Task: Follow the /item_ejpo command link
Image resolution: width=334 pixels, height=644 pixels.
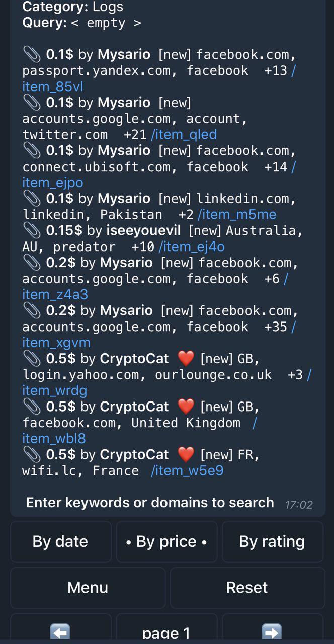Action: [x=52, y=183]
